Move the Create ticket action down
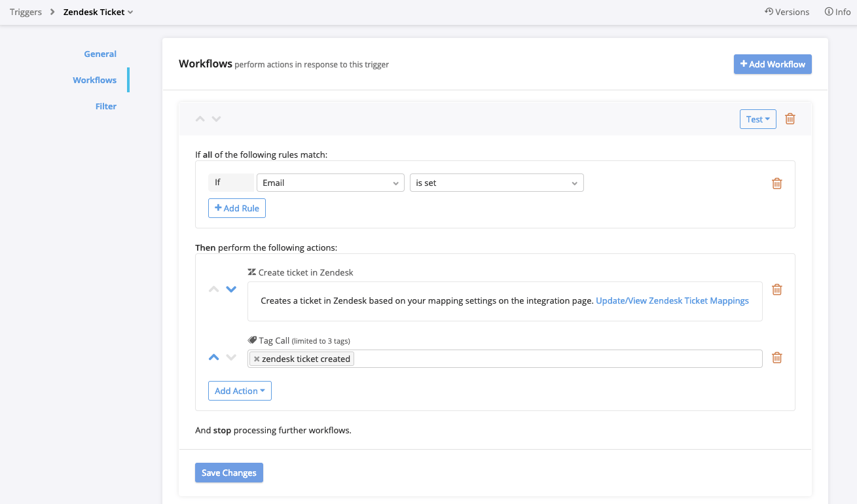Viewport: 857px width, 504px height. click(x=231, y=289)
